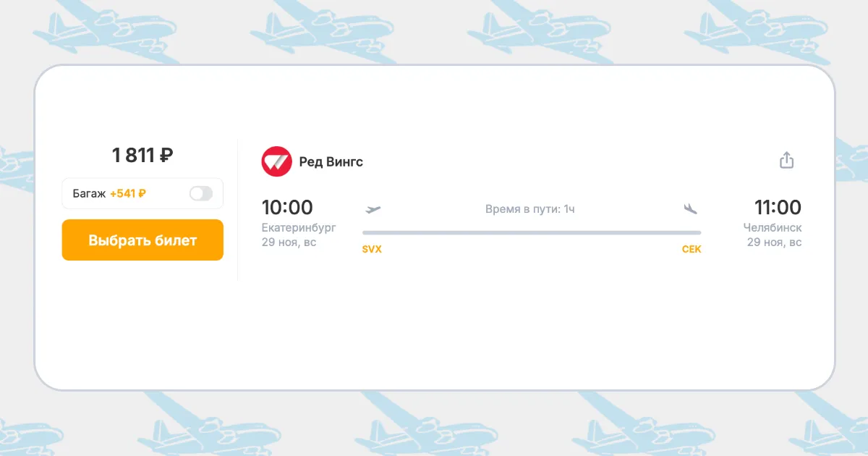
Task: Click the Ред Вингс airline name
Action: point(331,162)
